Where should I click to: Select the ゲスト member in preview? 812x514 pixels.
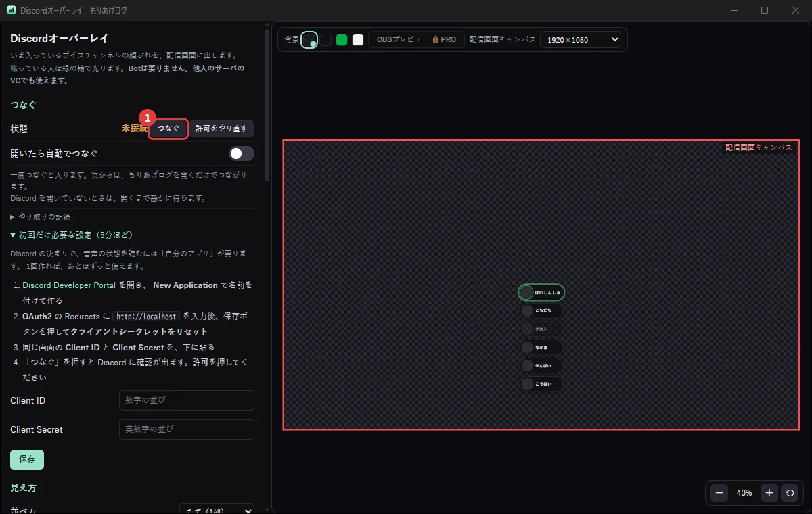click(x=541, y=329)
